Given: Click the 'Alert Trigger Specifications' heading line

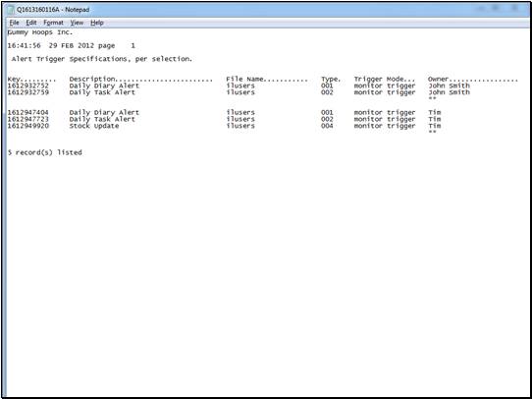Looking at the screenshot, I should (x=102, y=59).
